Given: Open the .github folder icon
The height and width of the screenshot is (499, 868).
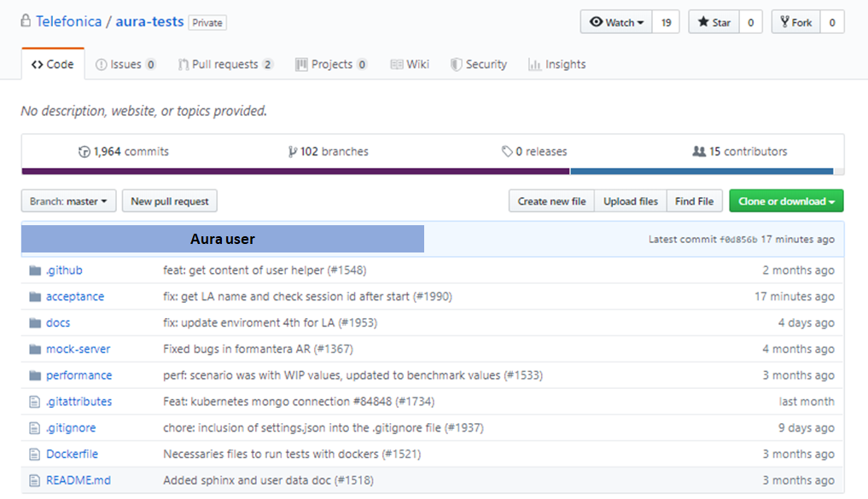Looking at the screenshot, I should (x=35, y=270).
